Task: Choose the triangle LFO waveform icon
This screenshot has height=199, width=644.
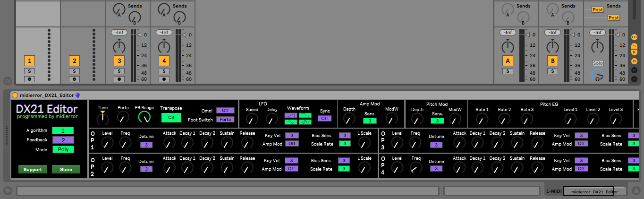Action: pyautogui.click(x=291, y=122)
